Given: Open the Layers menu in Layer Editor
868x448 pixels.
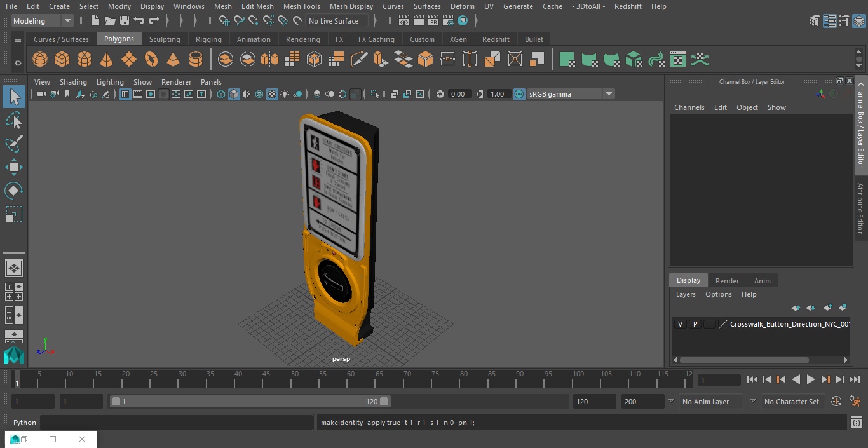Looking at the screenshot, I should 686,294.
